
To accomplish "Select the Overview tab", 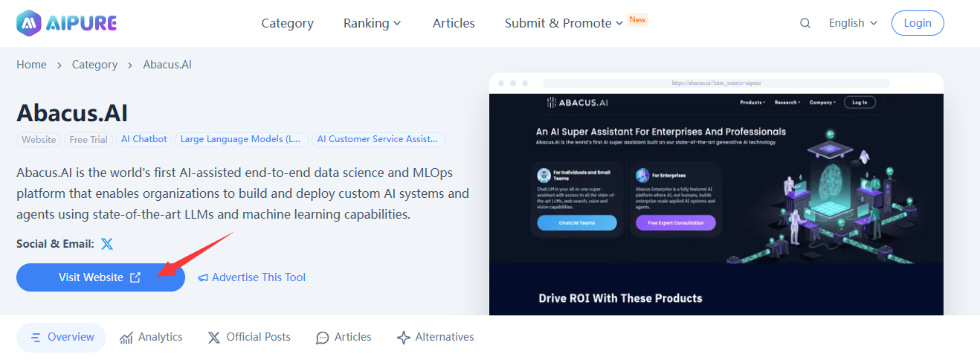I will (62, 337).
